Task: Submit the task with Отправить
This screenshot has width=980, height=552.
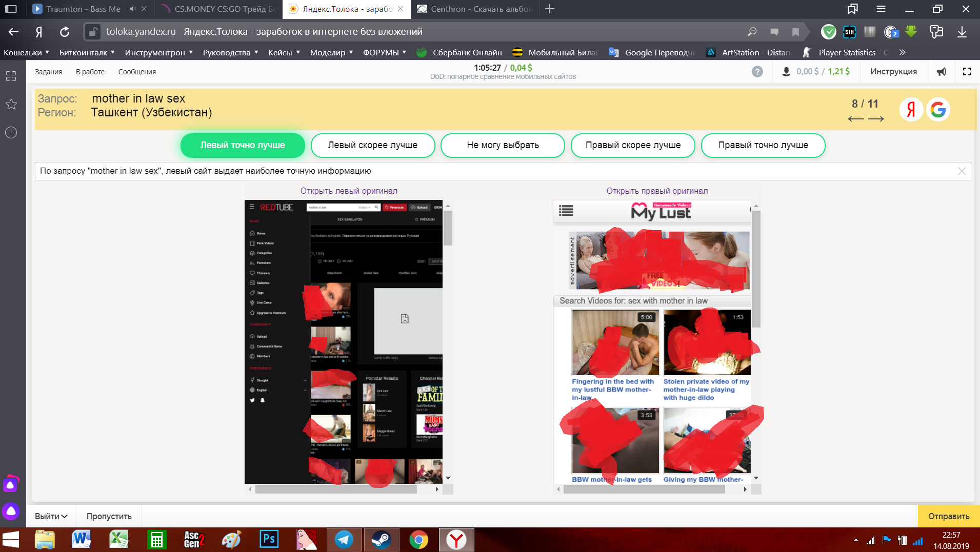Action: pyautogui.click(x=949, y=516)
